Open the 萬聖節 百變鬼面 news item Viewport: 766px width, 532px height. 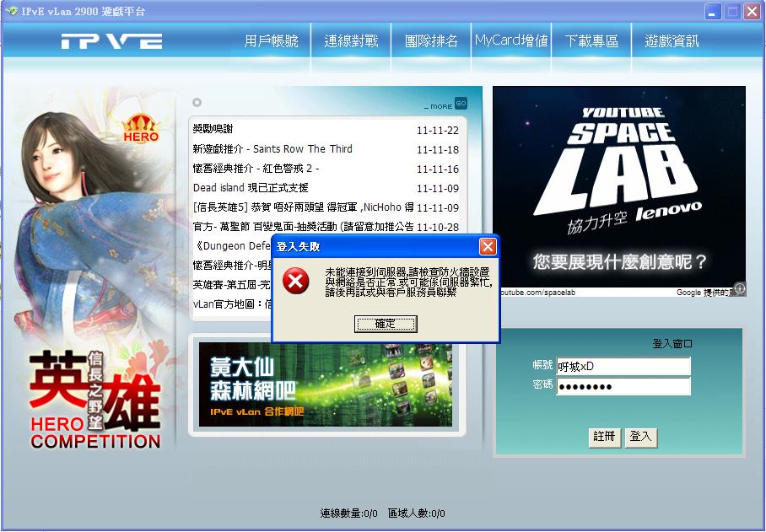(x=304, y=227)
